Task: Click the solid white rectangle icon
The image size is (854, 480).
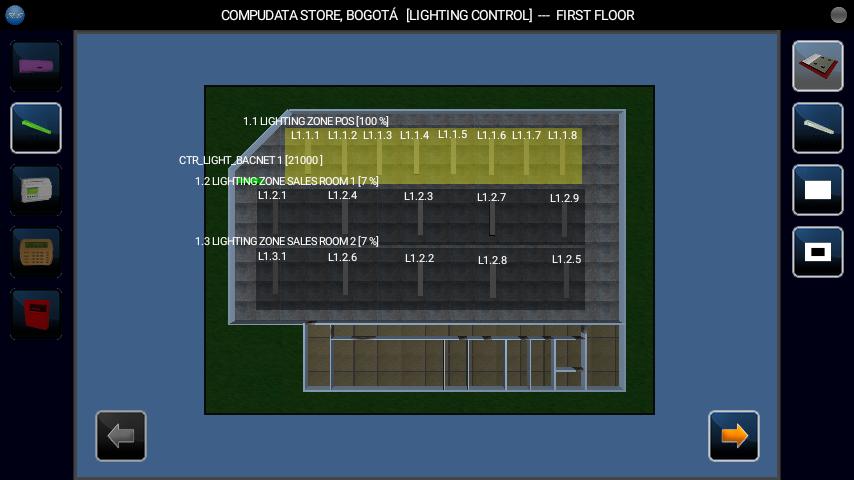Action: pos(818,190)
